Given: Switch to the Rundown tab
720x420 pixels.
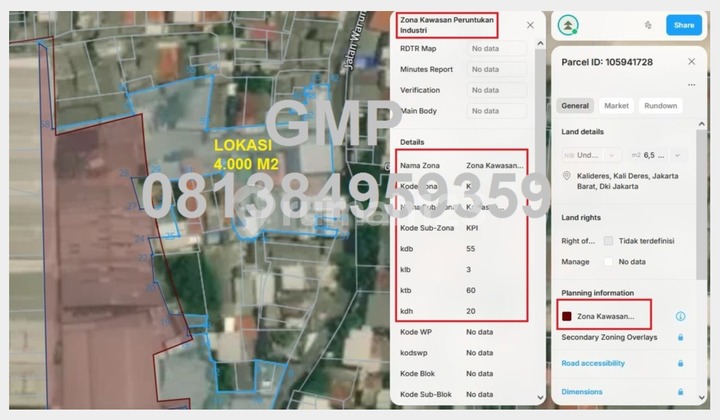Looking at the screenshot, I should point(660,106).
